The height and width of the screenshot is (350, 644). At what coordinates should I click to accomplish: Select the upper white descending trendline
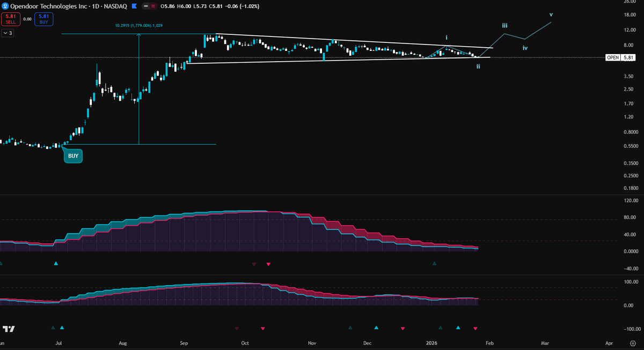[x=354, y=41]
